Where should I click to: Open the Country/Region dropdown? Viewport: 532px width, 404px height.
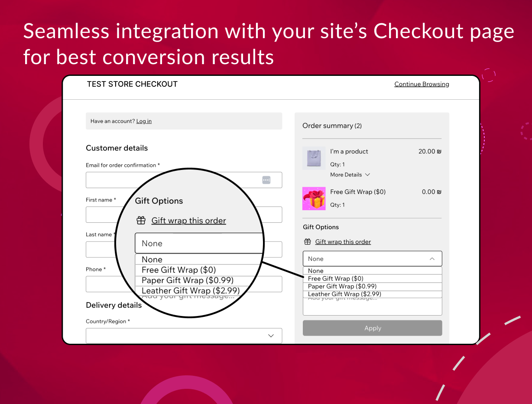pyautogui.click(x=184, y=336)
